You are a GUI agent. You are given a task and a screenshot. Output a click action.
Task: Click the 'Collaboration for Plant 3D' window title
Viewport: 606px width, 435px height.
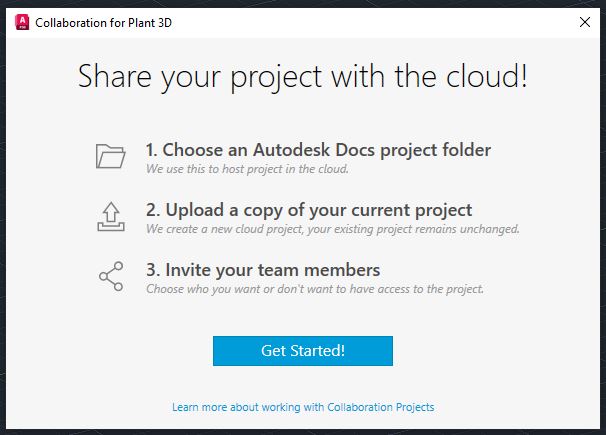coord(103,20)
